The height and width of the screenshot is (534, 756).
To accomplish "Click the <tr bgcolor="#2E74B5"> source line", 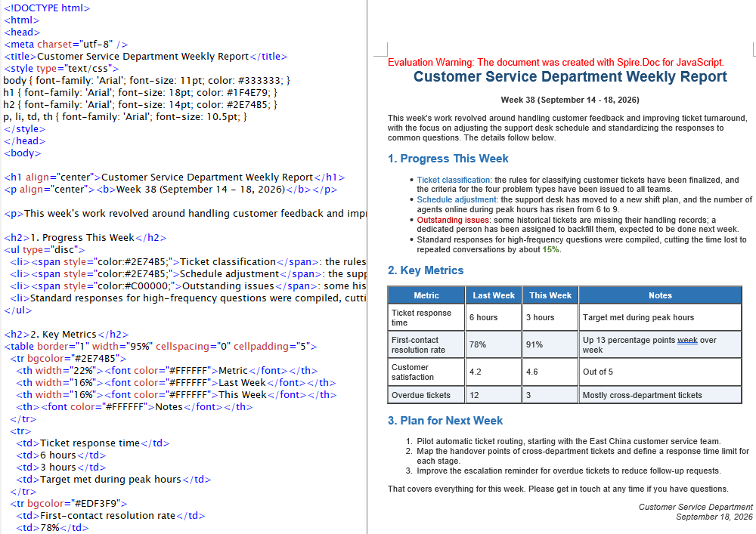I will [68, 358].
